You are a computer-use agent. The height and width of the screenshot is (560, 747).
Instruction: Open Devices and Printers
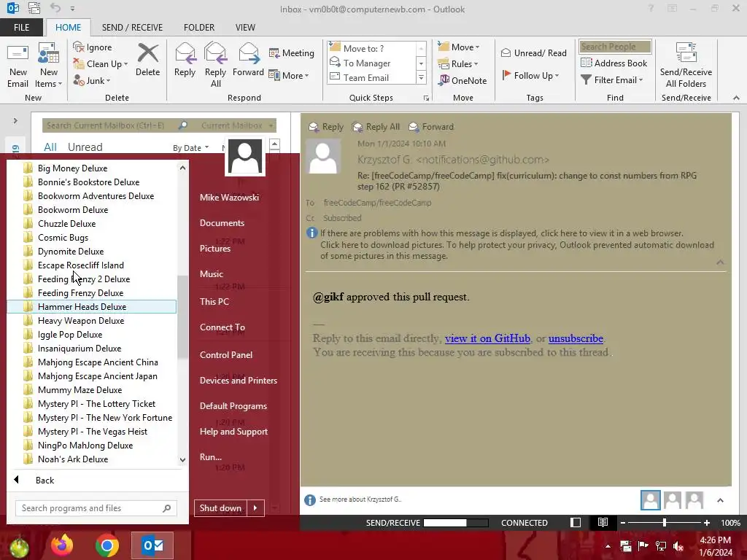[239, 381]
